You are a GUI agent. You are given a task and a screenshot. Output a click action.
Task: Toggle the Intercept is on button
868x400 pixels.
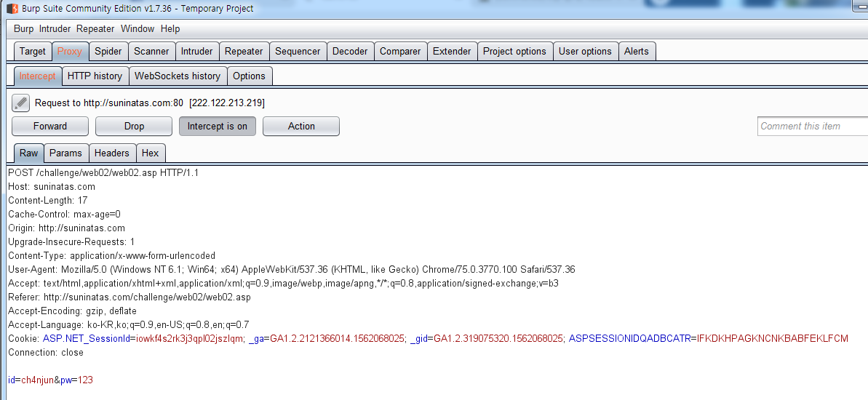217,126
